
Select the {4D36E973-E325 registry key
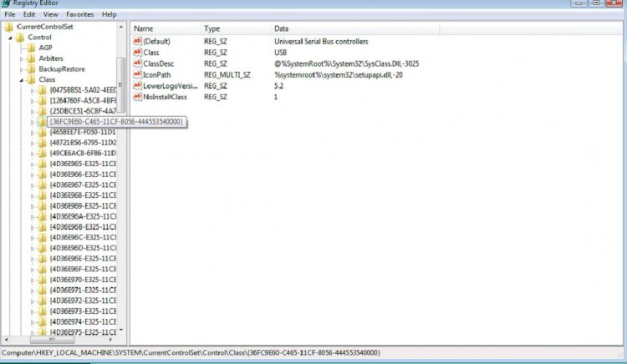tap(83, 311)
